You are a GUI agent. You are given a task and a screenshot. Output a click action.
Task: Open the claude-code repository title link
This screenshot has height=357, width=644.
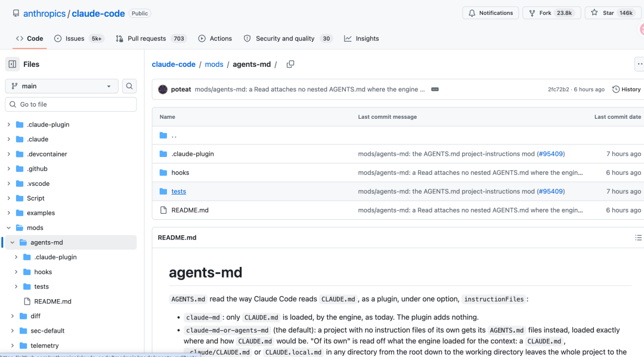[x=98, y=14]
